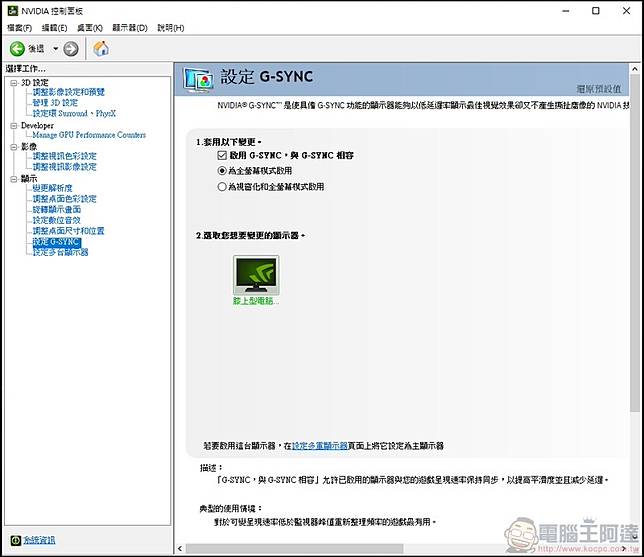
Task: Open the 檔案(F) menu
Action: pos(19,28)
